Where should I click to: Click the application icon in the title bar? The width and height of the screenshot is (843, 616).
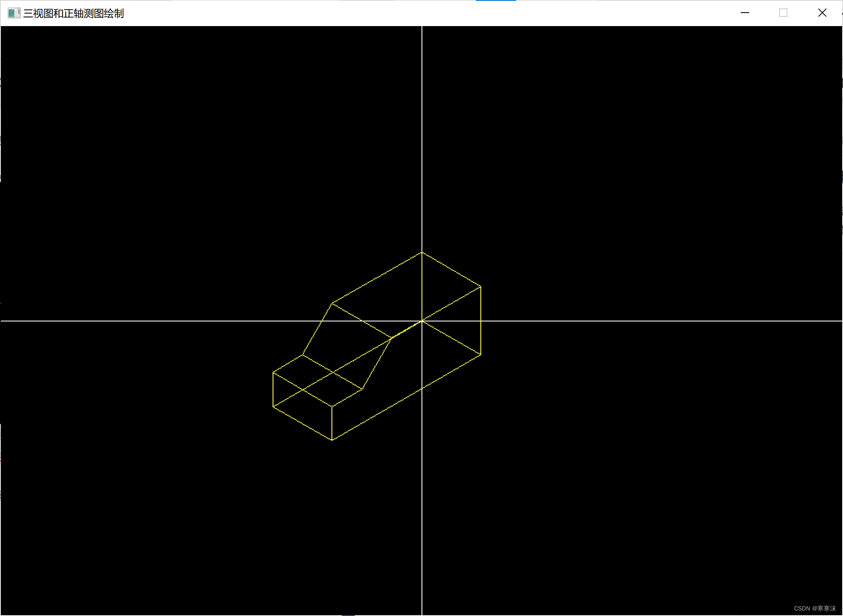coord(14,13)
